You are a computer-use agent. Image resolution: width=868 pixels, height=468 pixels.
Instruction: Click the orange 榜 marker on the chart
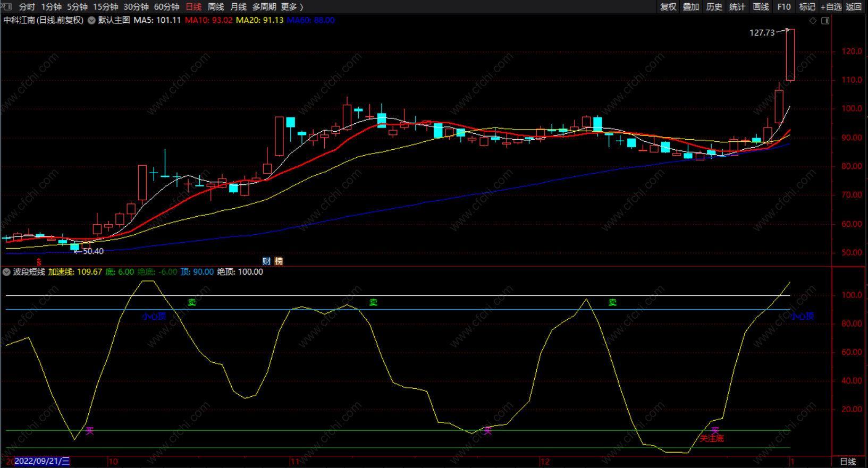(279, 261)
